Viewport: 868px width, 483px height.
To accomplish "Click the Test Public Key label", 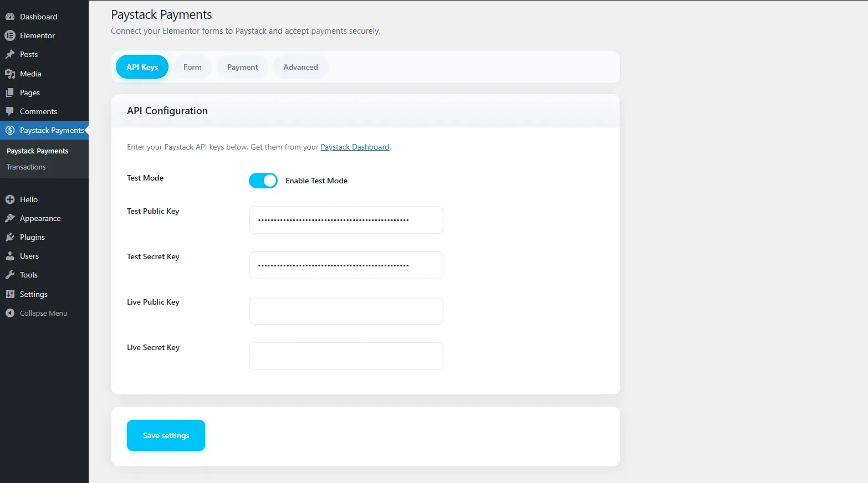I will coord(153,211).
